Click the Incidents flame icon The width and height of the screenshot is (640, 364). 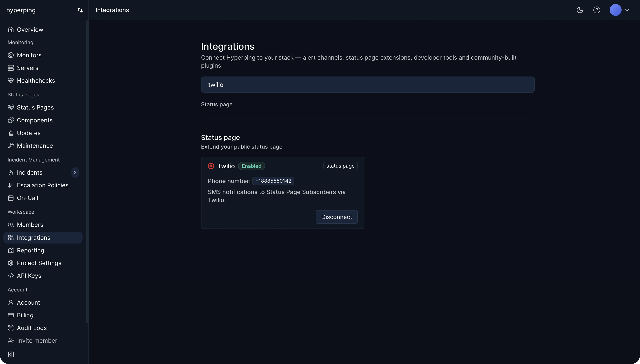point(11,172)
